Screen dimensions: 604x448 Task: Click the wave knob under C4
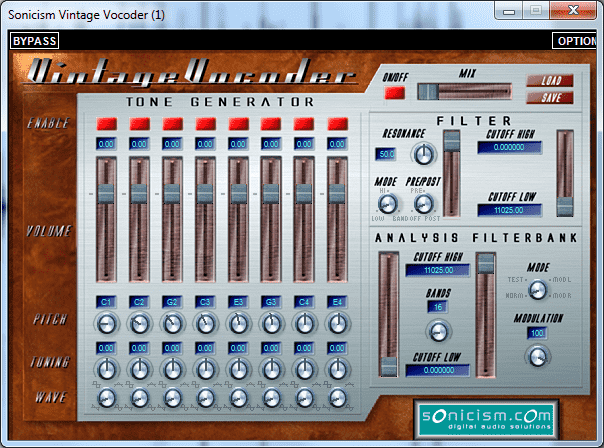point(305,398)
